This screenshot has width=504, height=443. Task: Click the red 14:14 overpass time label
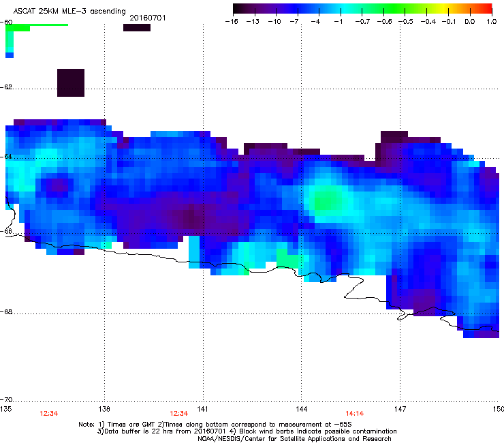tap(355, 414)
